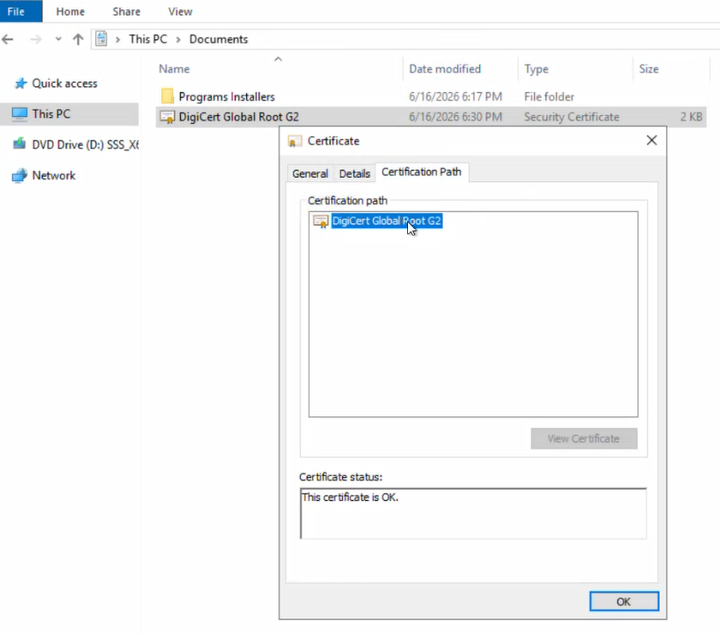
Task: Select the Certification Path tab
Action: tap(422, 172)
